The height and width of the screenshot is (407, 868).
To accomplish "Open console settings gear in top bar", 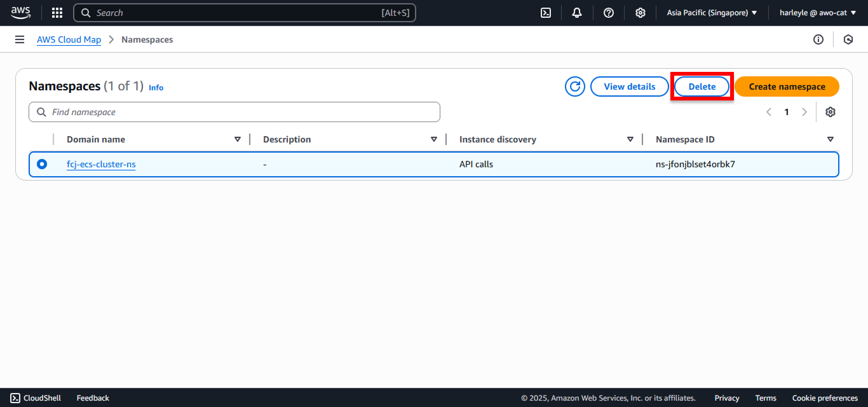I will (641, 13).
